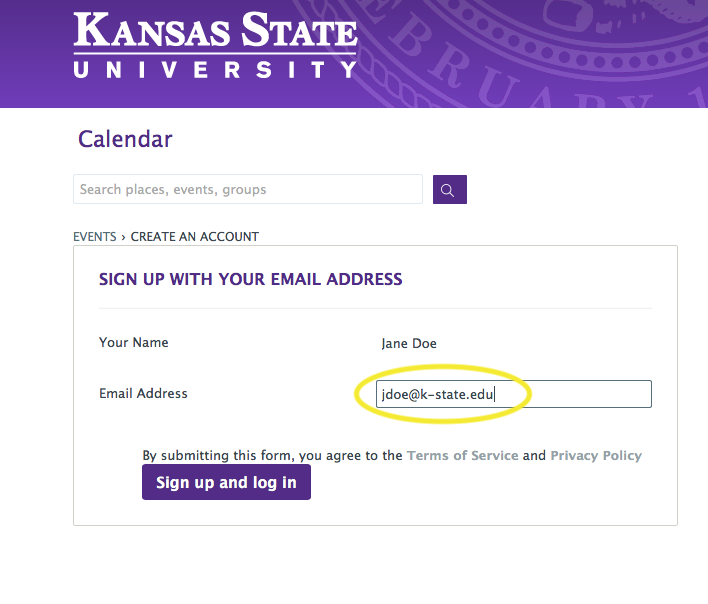Click the UNIVERSITY text beneath the logo

pos(215,70)
